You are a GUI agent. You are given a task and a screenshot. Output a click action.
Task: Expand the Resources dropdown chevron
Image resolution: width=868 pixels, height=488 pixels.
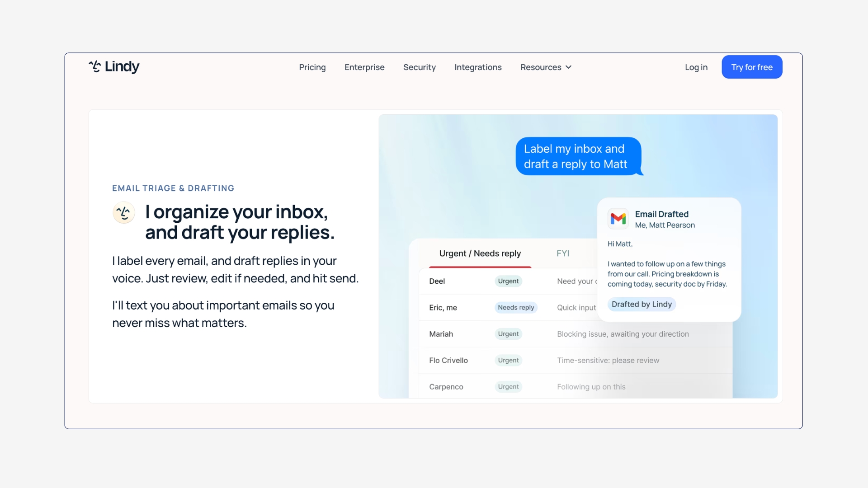click(x=569, y=67)
